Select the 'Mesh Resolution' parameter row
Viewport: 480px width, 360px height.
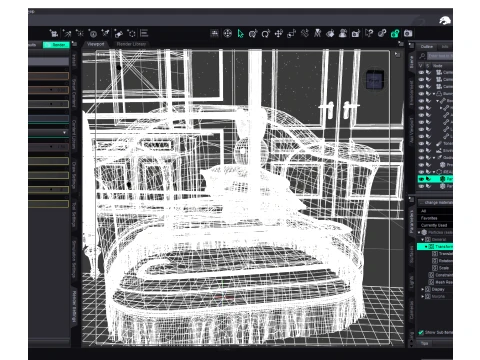click(441, 282)
